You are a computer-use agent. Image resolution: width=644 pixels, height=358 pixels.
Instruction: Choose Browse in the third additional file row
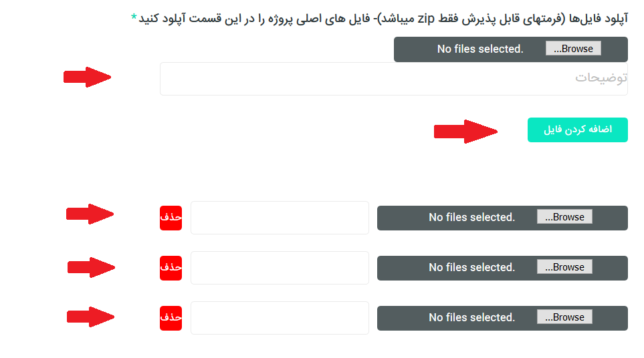[564, 317]
